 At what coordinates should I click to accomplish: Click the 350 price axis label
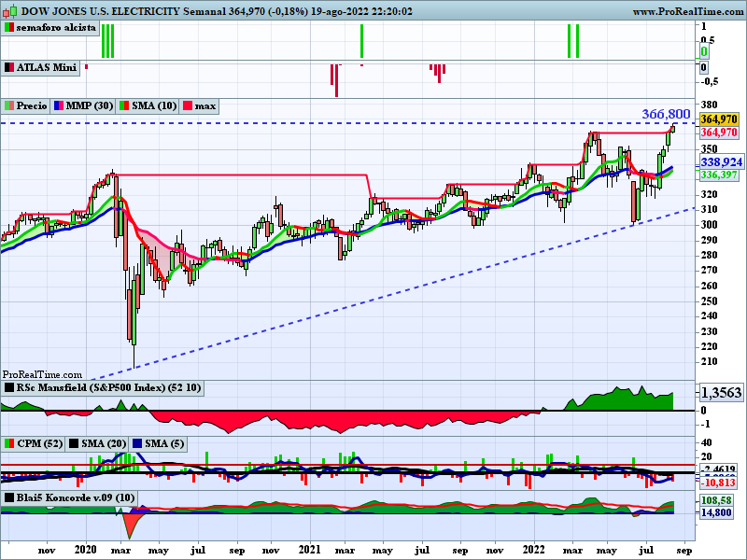[710, 148]
